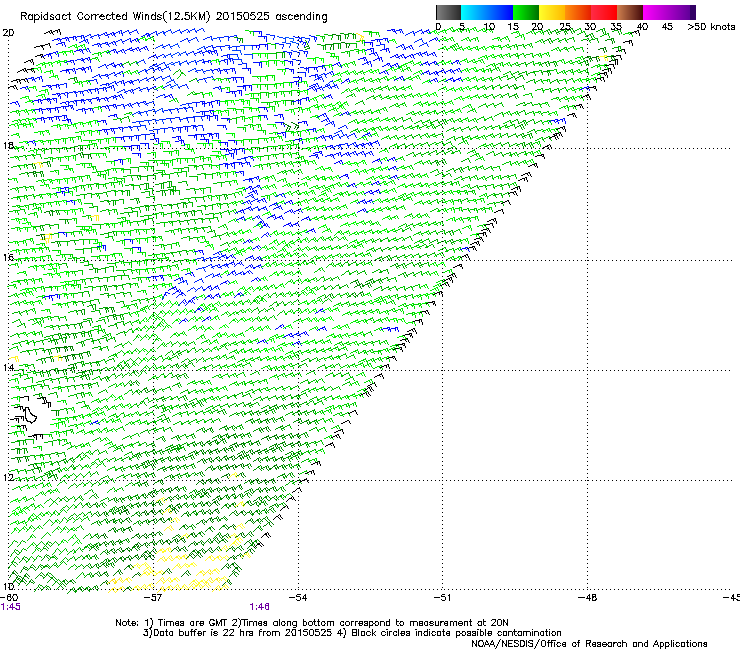Click the longitude label '-60'
This screenshot has height=650, width=740.
(x=9, y=597)
